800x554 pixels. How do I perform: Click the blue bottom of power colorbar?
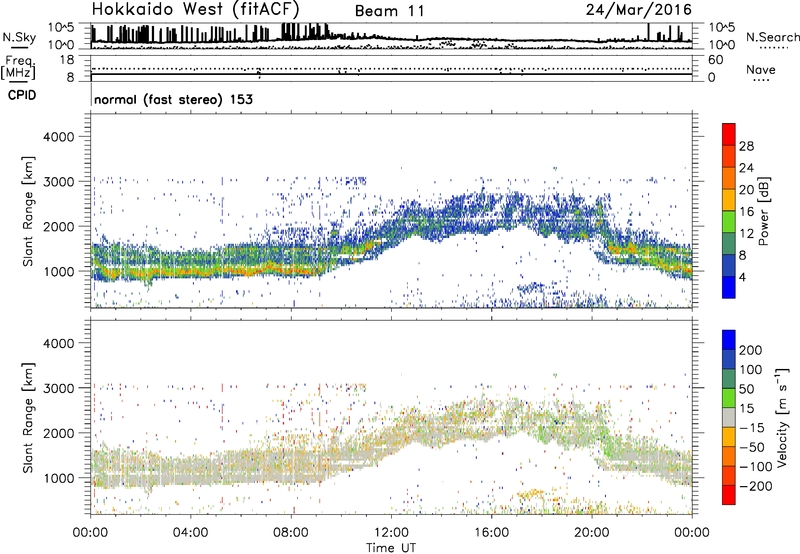point(729,287)
